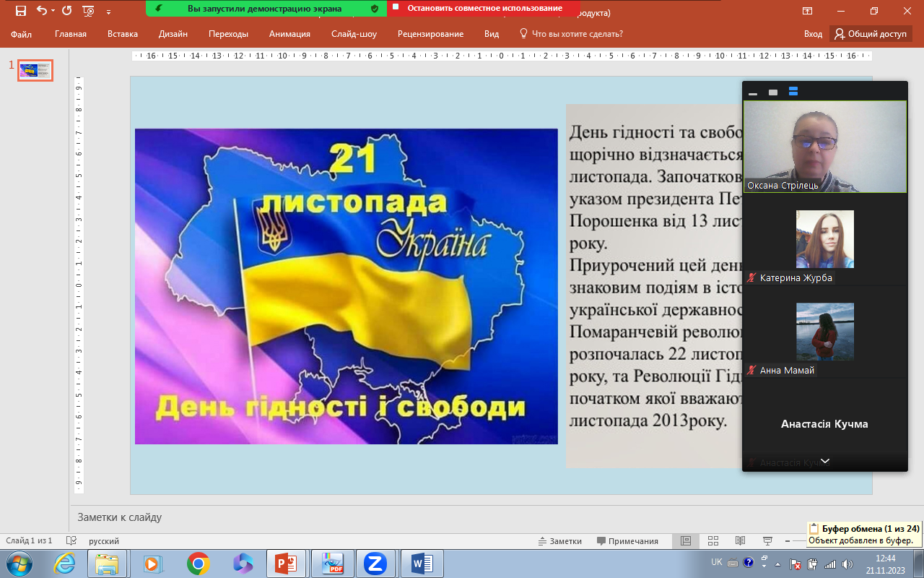Viewport: 924px width, 578px height.
Task: Launch slideshow icon in status bar
Action: pos(767,540)
